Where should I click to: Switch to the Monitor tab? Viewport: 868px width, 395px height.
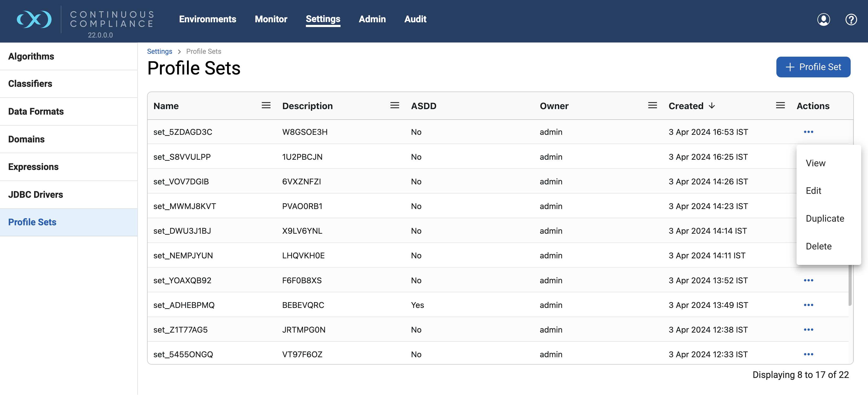pyautogui.click(x=271, y=19)
